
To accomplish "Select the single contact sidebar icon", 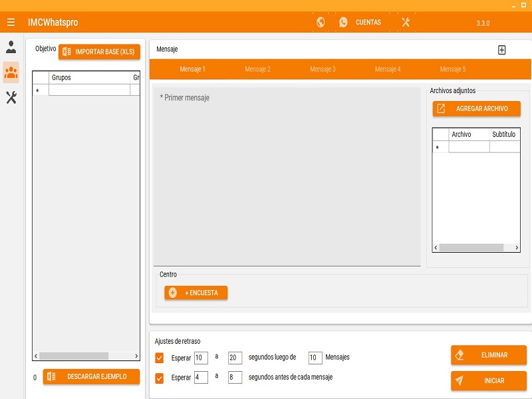I will [x=11, y=47].
